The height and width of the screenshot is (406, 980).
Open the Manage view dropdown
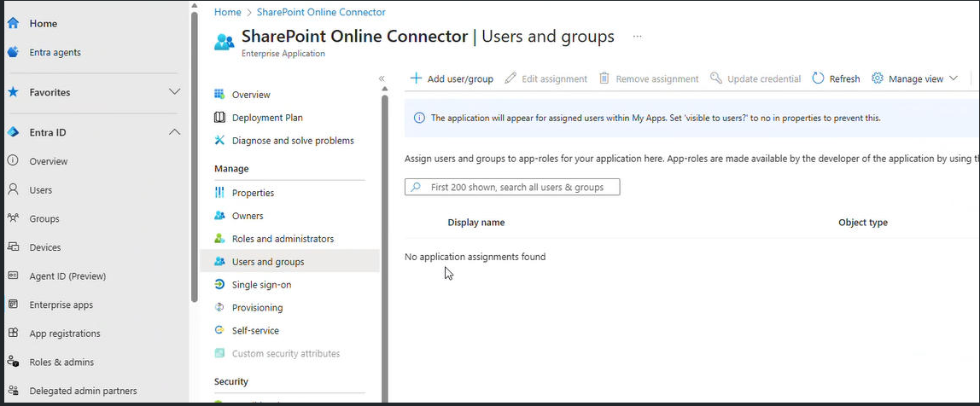click(x=915, y=78)
